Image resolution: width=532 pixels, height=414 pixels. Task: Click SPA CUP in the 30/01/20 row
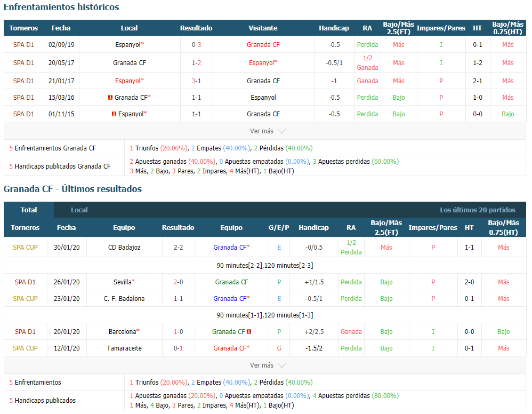[x=25, y=248]
